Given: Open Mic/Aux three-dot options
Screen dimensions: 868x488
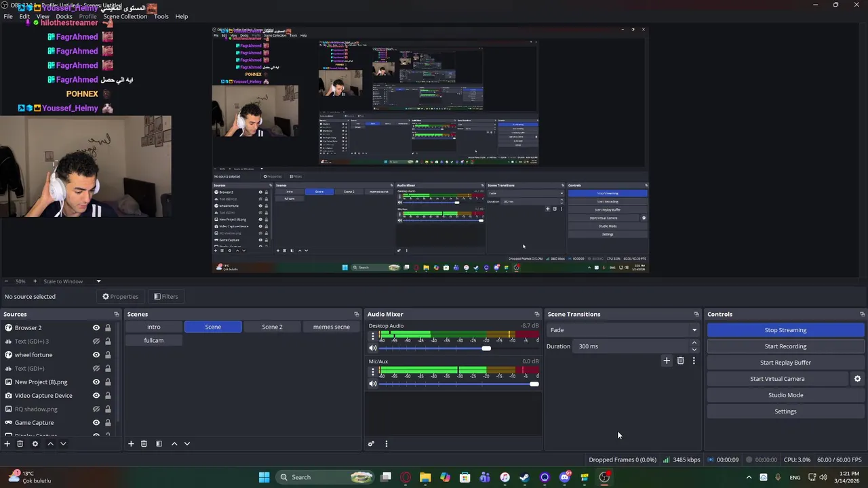Looking at the screenshot, I should pyautogui.click(x=372, y=371).
